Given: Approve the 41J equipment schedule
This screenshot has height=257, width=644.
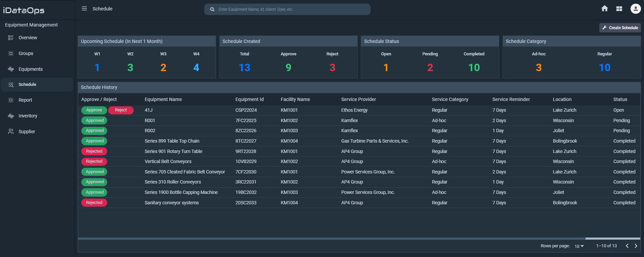Looking at the screenshot, I should [94, 110].
